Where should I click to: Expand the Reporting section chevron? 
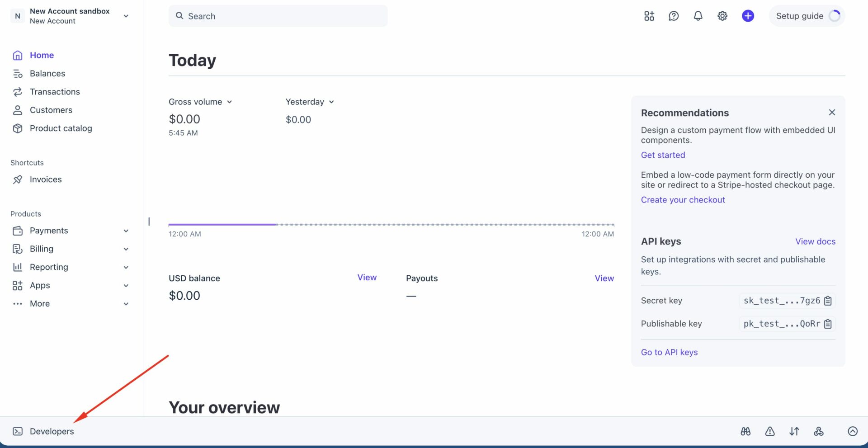tap(126, 268)
